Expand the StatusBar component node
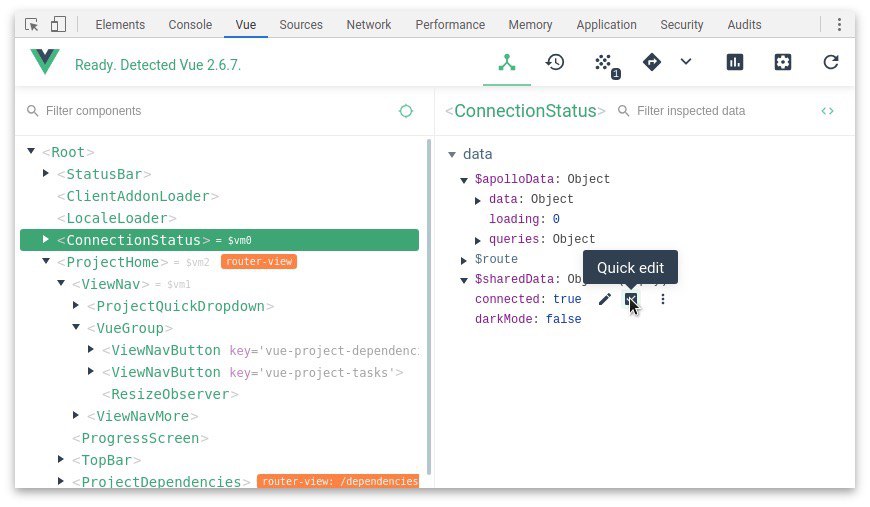This screenshot has width=870, height=507. [46, 174]
